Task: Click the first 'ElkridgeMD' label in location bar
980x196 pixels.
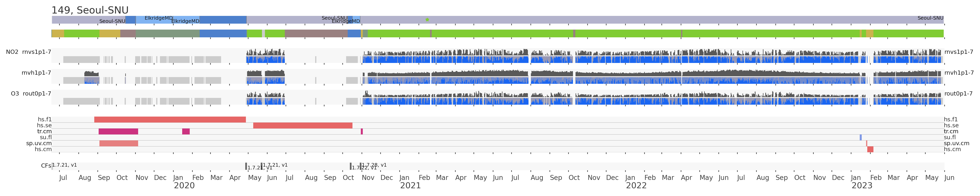Action: [x=159, y=18]
